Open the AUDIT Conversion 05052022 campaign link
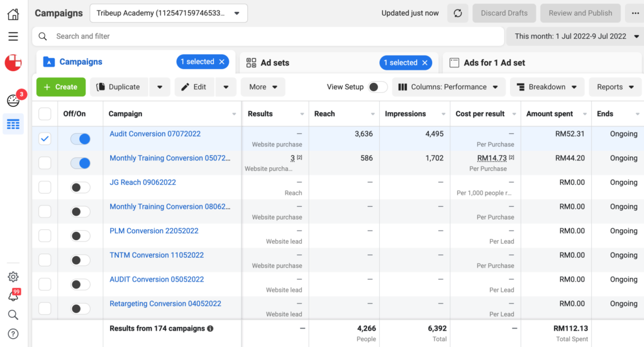Screen dimensions: 644x347 coord(157,279)
